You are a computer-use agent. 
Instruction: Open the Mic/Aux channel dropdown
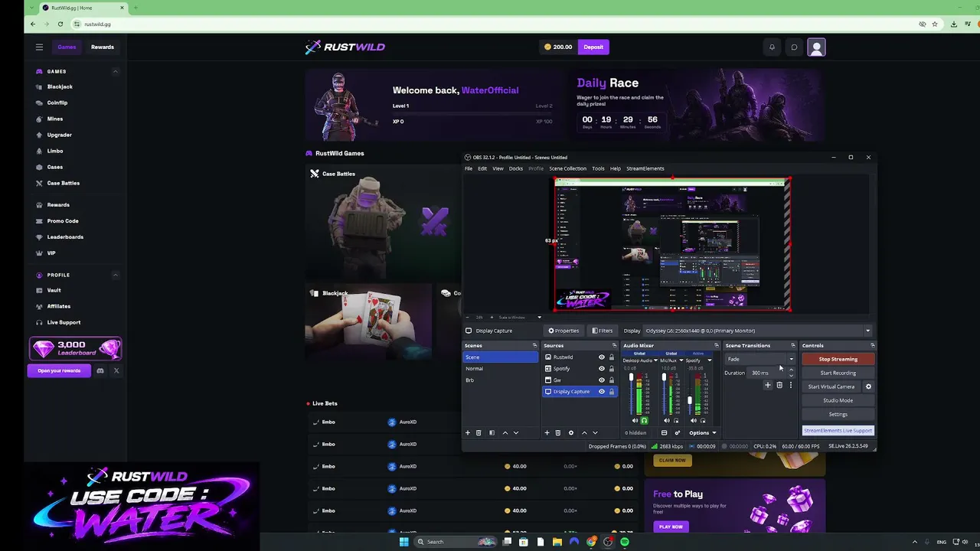pyautogui.click(x=680, y=360)
